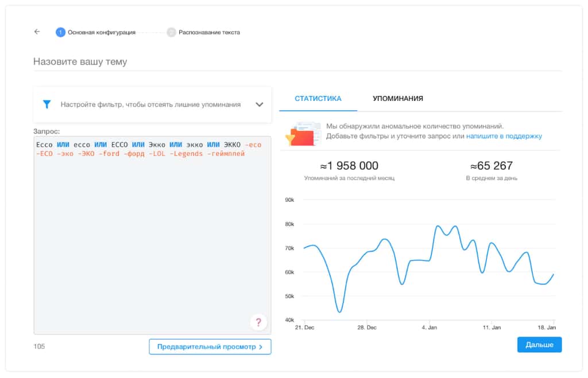Click inside the Запрос query text area
Image resolution: width=588 pixels, height=378 pixels.
coord(152,235)
